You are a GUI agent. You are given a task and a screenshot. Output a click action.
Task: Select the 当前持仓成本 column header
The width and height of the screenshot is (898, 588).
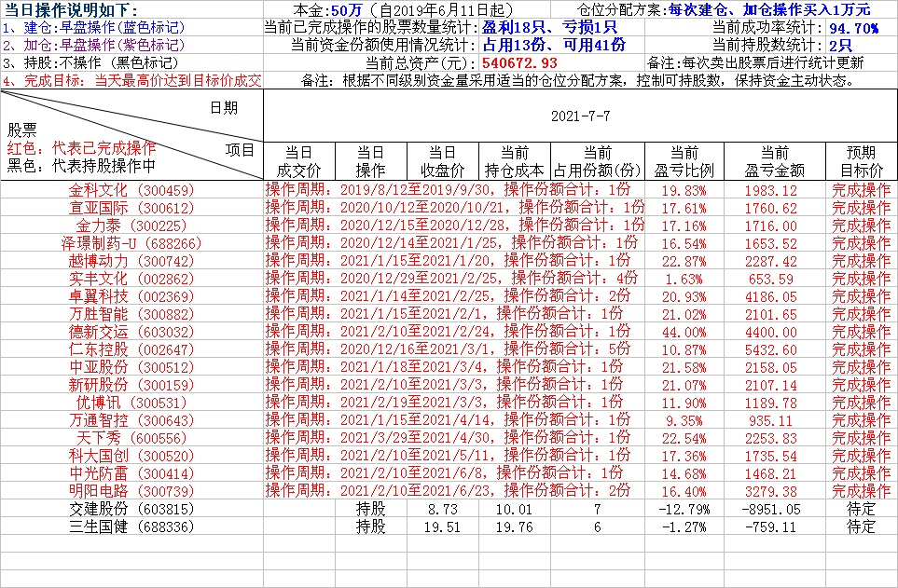point(515,161)
